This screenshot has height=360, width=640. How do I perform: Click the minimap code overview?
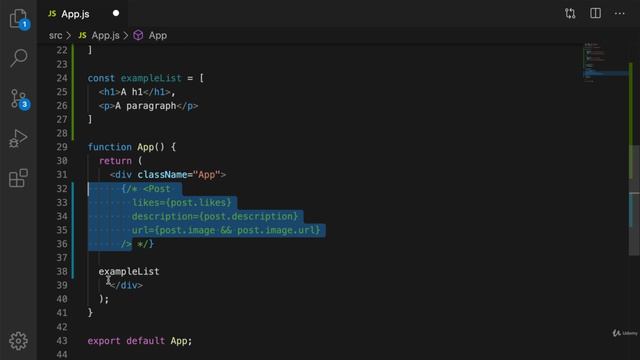tap(605, 62)
